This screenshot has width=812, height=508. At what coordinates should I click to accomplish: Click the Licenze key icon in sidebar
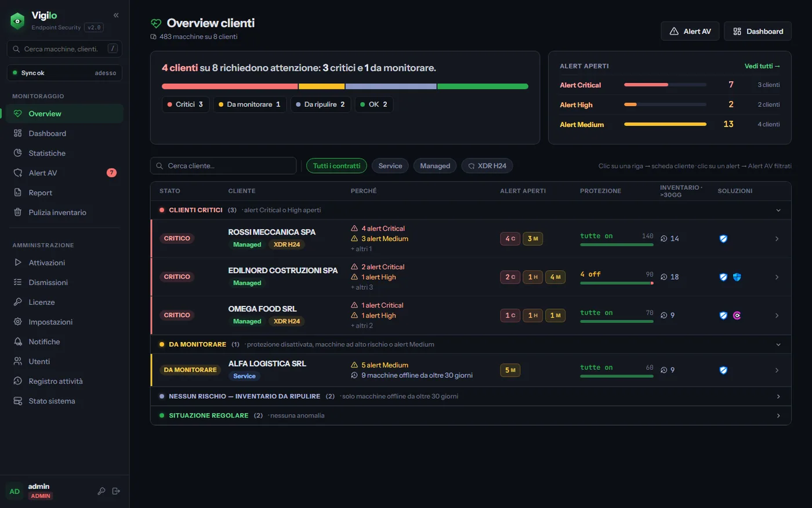18,302
